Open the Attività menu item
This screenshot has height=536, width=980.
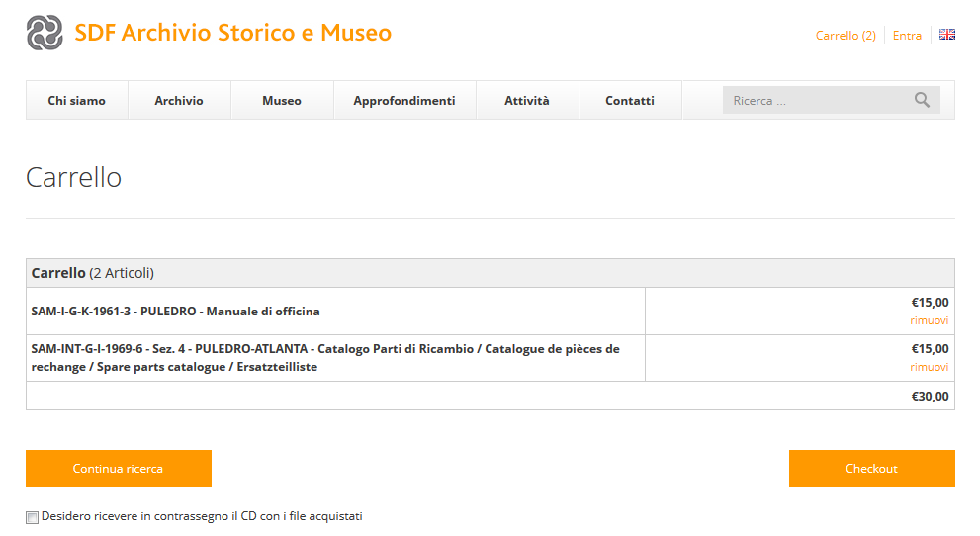pos(526,101)
